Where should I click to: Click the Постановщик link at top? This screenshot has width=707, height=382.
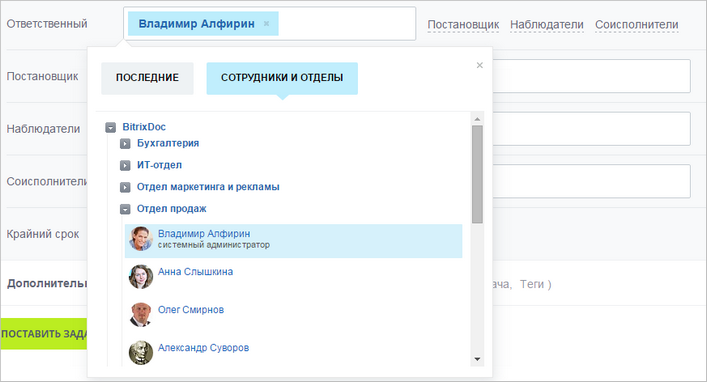(463, 24)
